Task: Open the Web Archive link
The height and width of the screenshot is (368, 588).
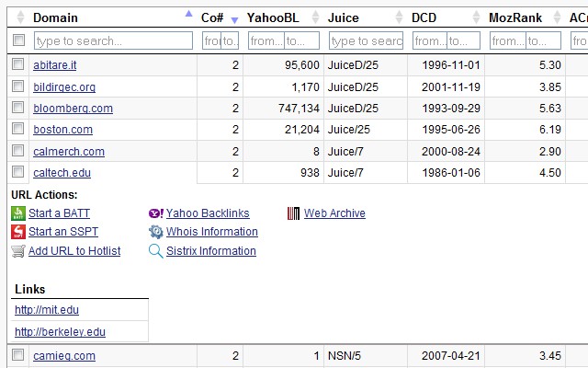Action: click(x=334, y=213)
